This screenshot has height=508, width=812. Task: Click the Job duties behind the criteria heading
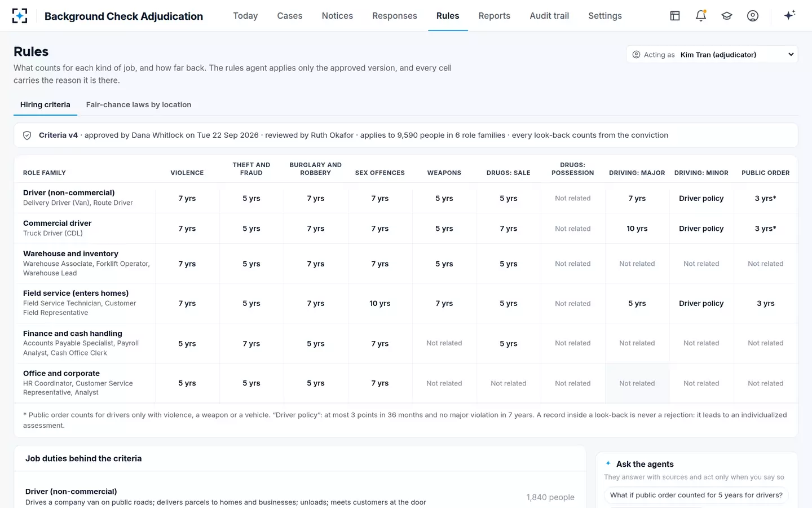[83, 458]
